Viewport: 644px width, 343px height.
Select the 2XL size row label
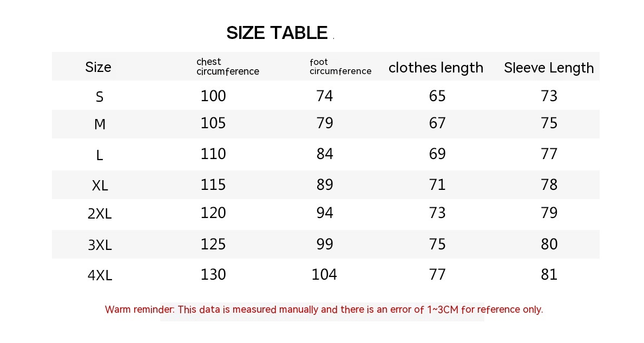100,214
